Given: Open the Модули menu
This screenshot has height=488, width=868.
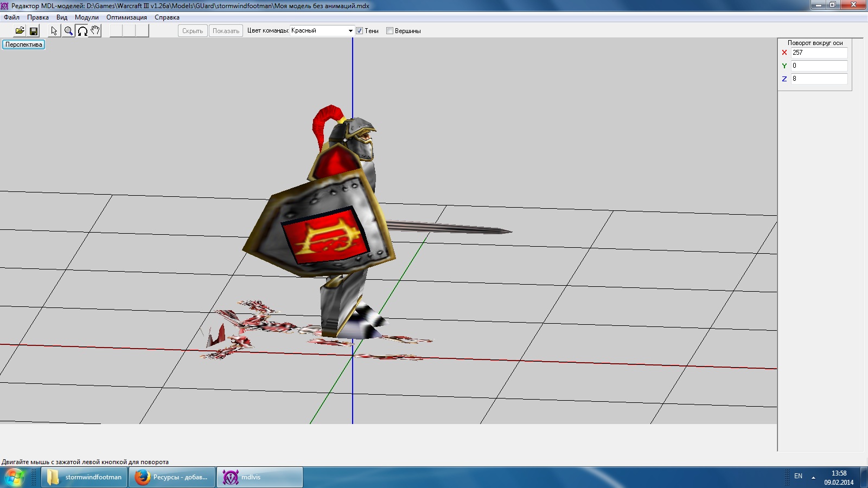Looking at the screenshot, I should click(x=87, y=17).
